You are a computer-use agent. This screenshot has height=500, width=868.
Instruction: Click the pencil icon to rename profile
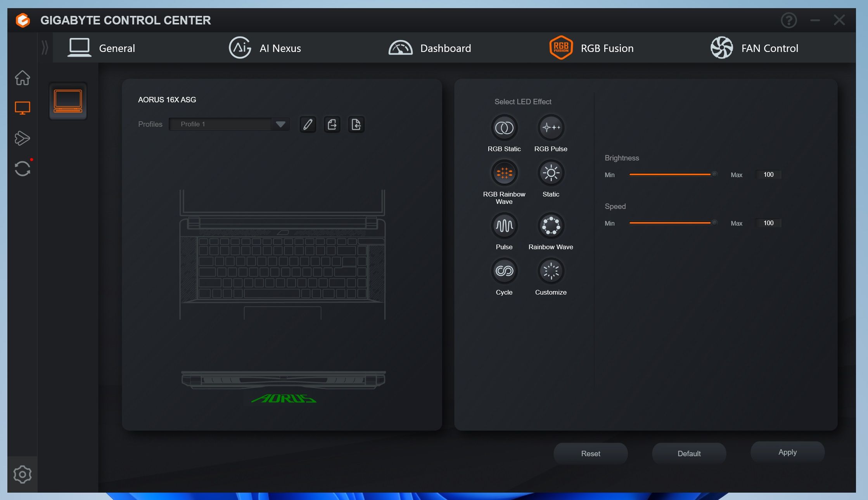(x=308, y=124)
